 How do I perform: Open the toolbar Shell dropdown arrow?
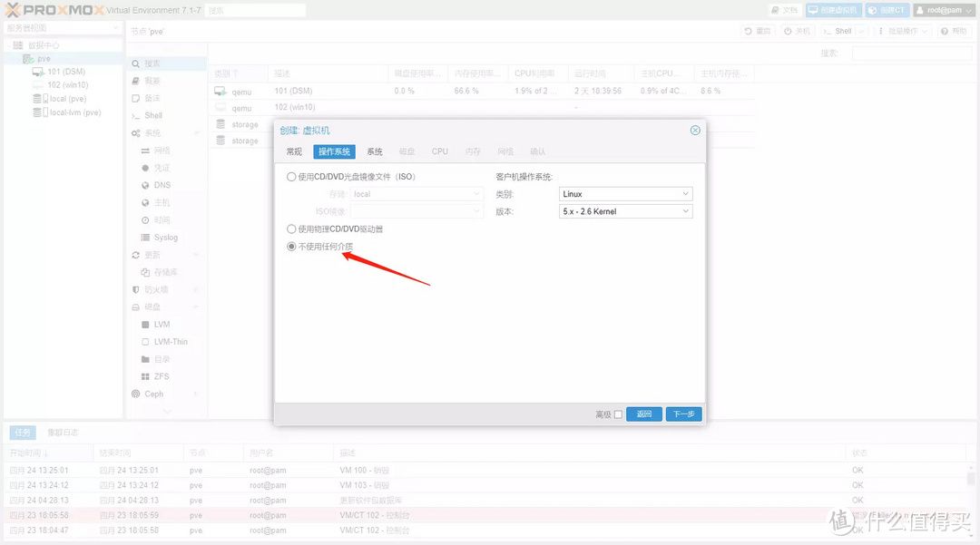click(861, 31)
